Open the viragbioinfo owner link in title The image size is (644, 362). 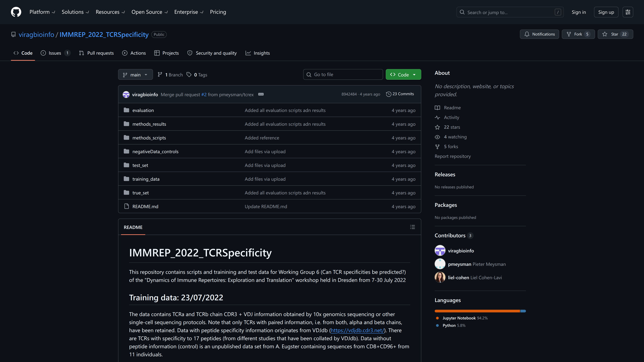click(36, 35)
